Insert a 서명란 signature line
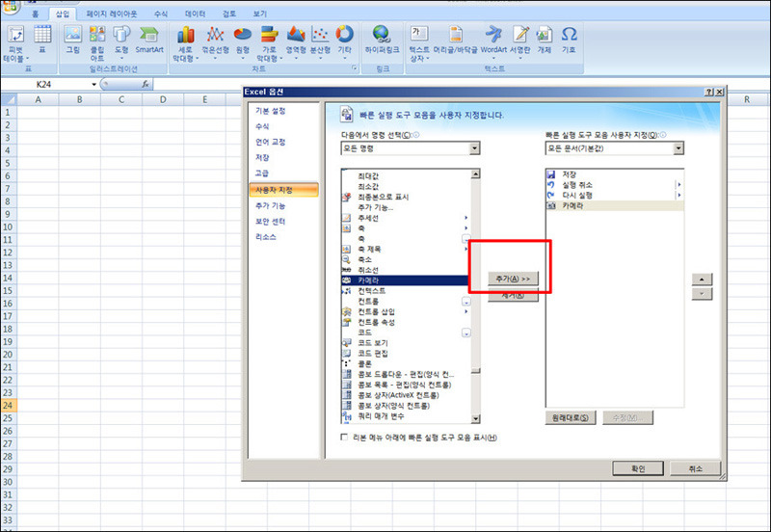Screen dimensions: 771x532 520,42
